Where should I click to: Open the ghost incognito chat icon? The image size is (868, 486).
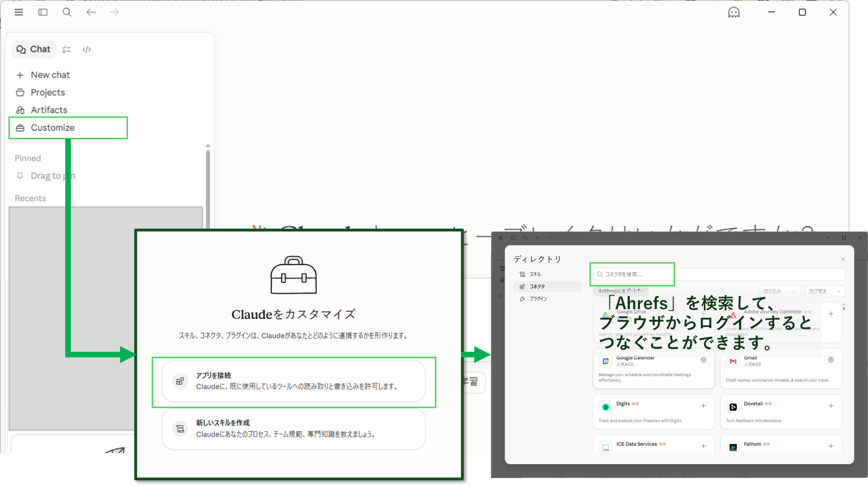tap(734, 12)
